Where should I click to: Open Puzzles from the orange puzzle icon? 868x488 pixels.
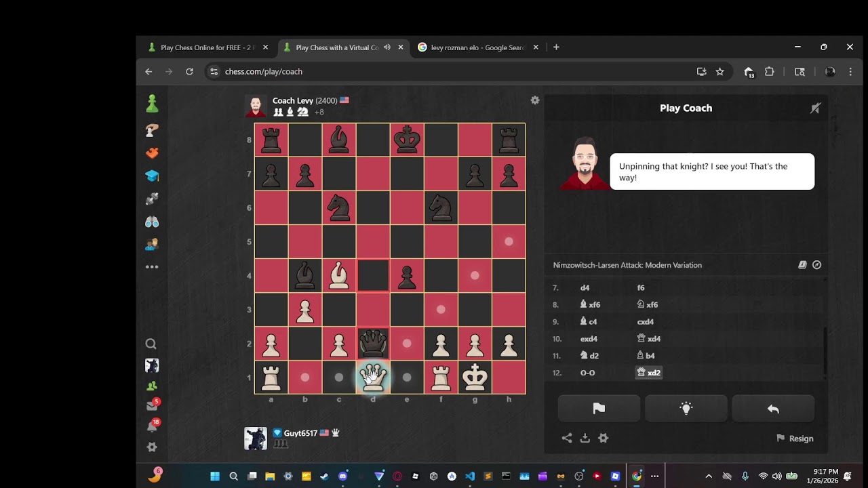pyautogui.click(x=152, y=153)
